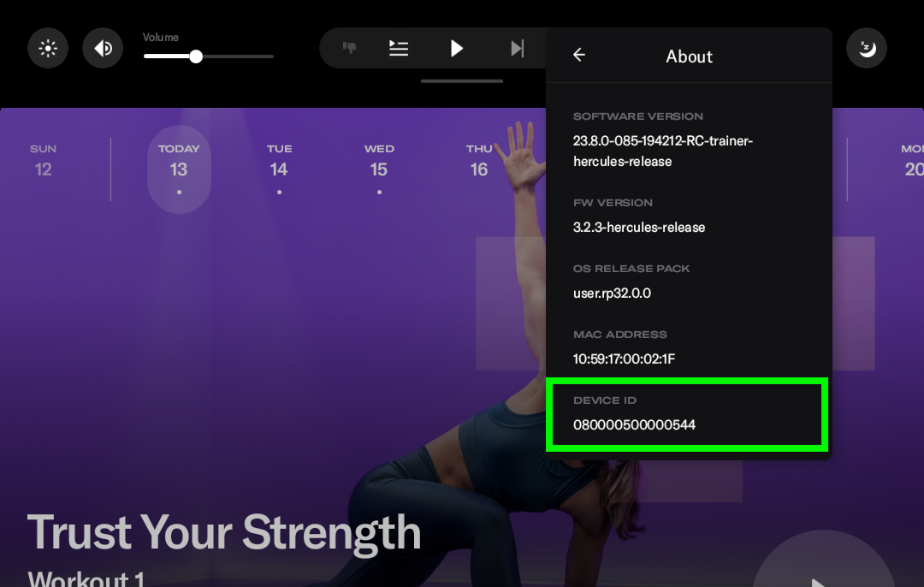Skip to the next track

click(x=517, y=48)
